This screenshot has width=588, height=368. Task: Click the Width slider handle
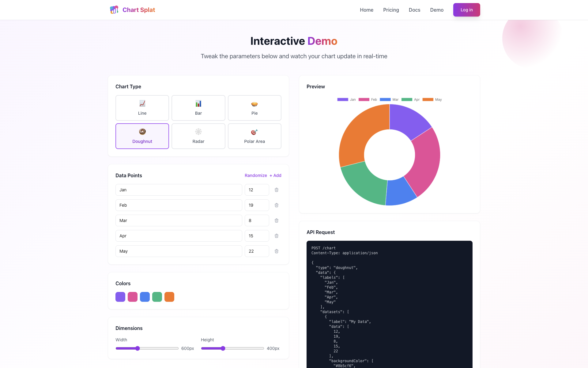pos(138,348)
